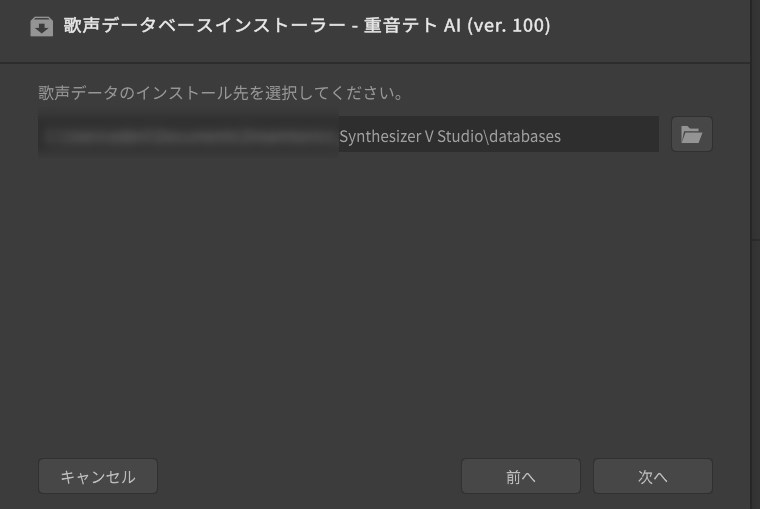Click the path field's empty right end
Image resolution: width=760 pixels, height=509 pixels.
point(615,136)
